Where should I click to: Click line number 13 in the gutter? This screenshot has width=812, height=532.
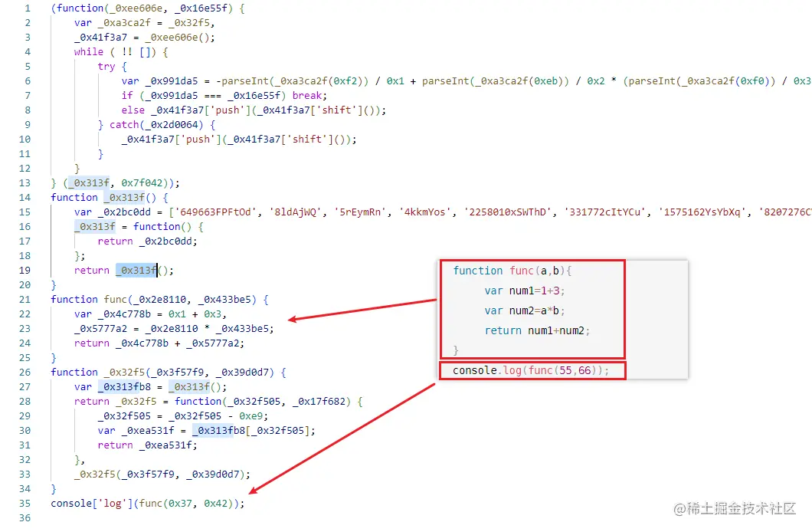25,183
